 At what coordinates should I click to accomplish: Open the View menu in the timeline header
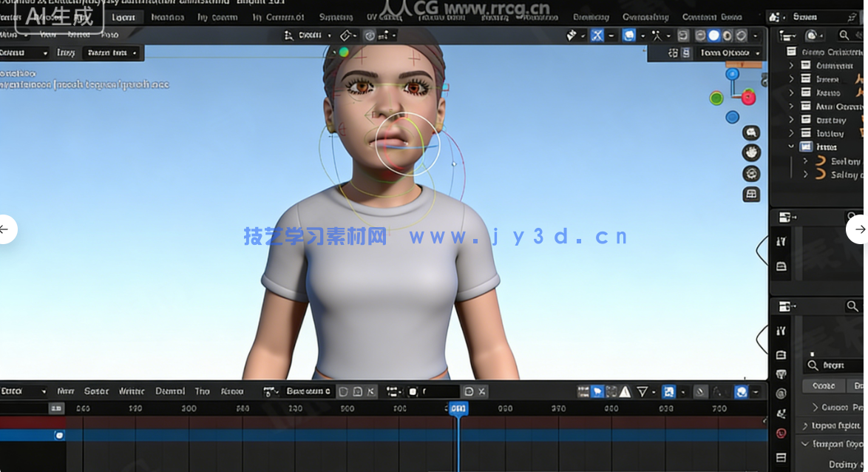click(x=67, y=391)
